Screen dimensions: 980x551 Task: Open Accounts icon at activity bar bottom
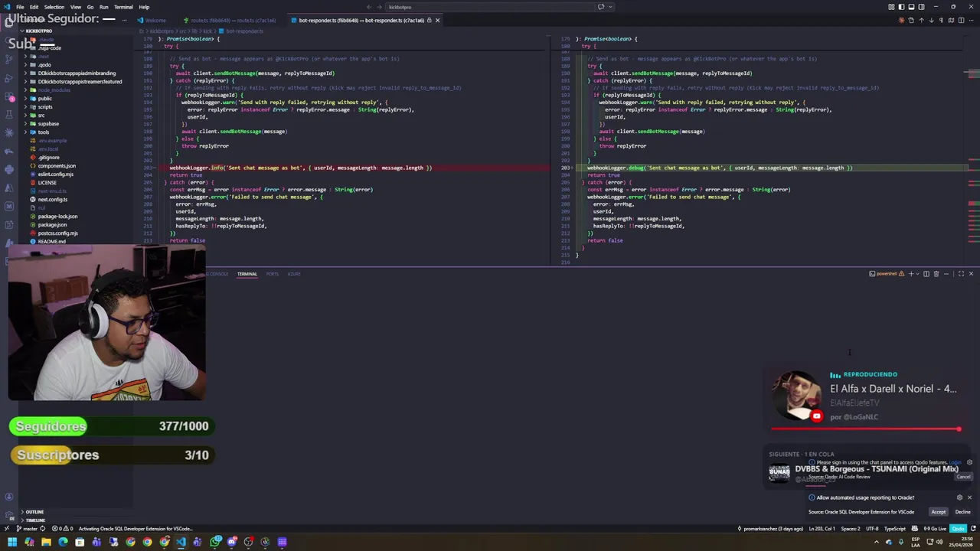[x=9, y=497]
